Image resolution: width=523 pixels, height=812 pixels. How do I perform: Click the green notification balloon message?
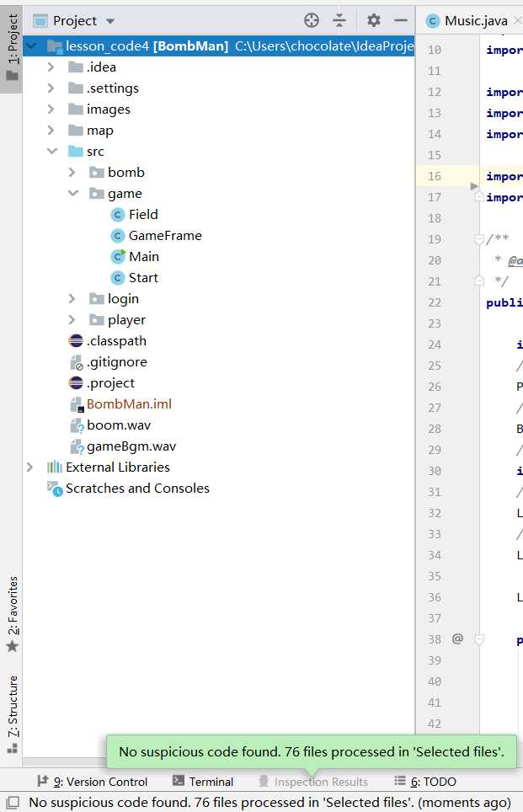pos(312,752)
